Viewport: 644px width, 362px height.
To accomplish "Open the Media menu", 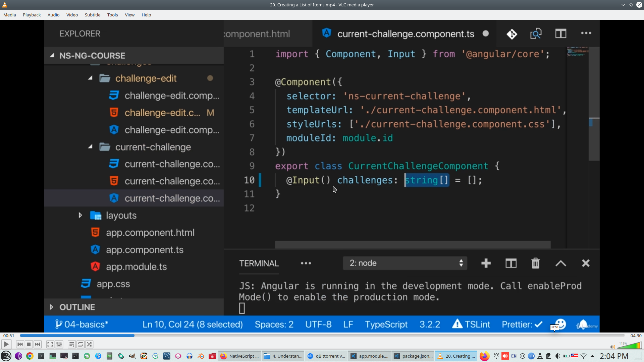I will [9, 15].
